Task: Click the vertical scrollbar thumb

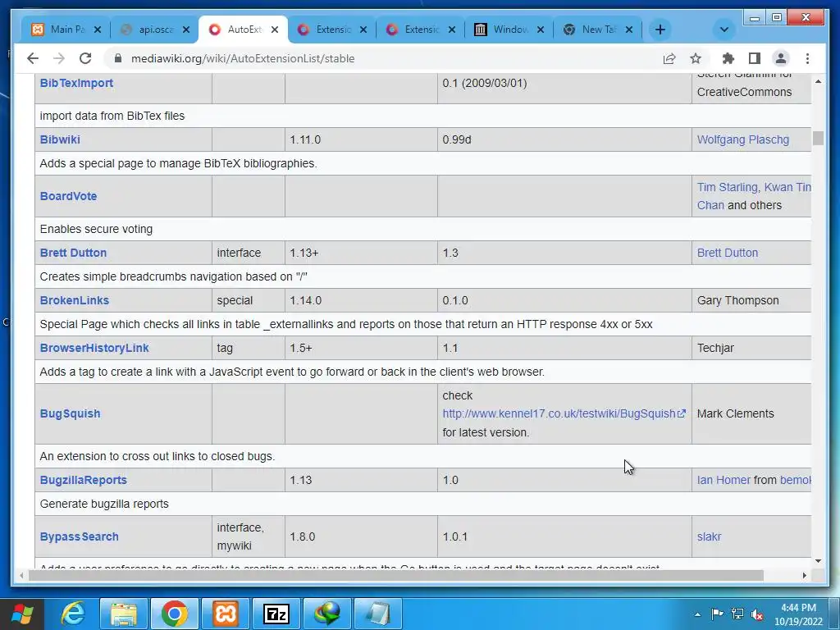Action: (x=818, y=138)
